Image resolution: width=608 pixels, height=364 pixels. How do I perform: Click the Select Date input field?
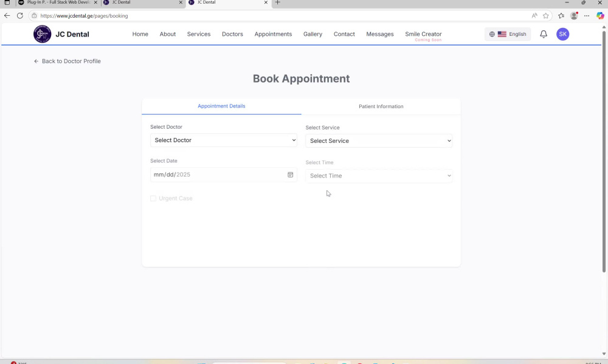(224, 175)
